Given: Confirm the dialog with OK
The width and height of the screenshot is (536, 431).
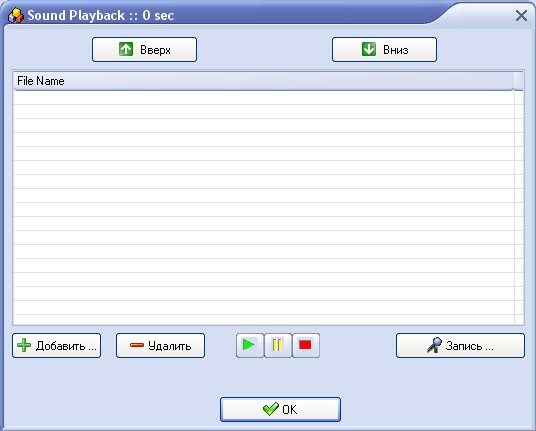Looking at the screenshot, I should [x=280, y=409].
